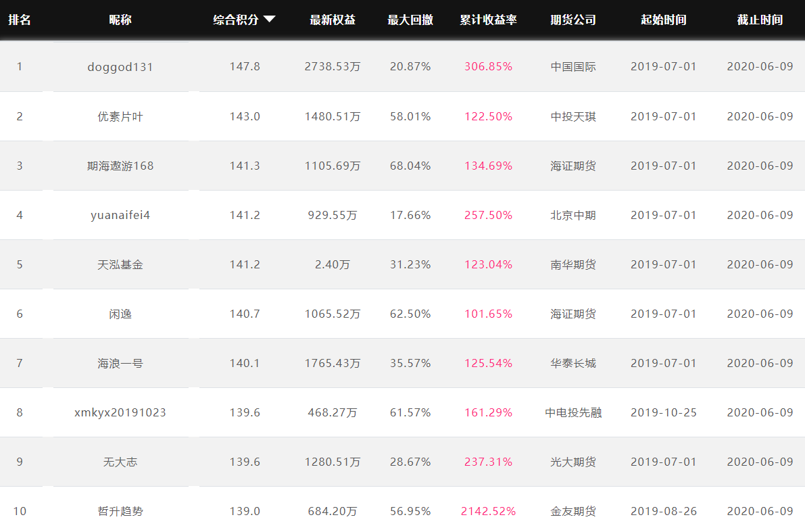Image resolution: width=805 pixels, height=532 pixels.
Task: Select the nickname 期海遨游168
Action: coord(120,166)
